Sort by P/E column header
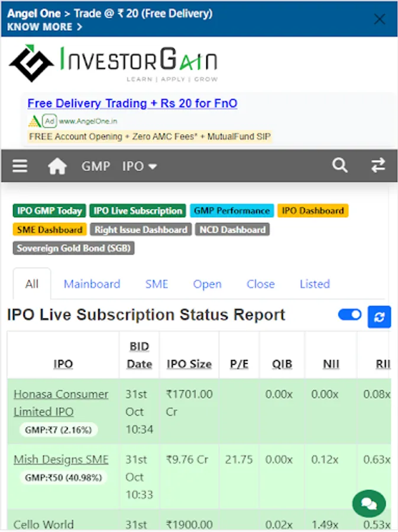Viewport: 398px width, 532px height. point(239,364)
